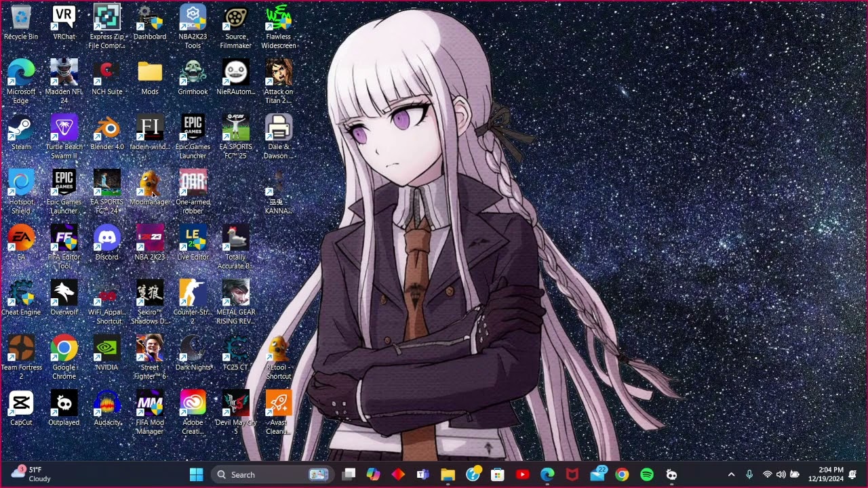The width and height of the screenshot is (868, 488).
Task: Select the Mods folder on the desktop
Action: click(150, 77)
